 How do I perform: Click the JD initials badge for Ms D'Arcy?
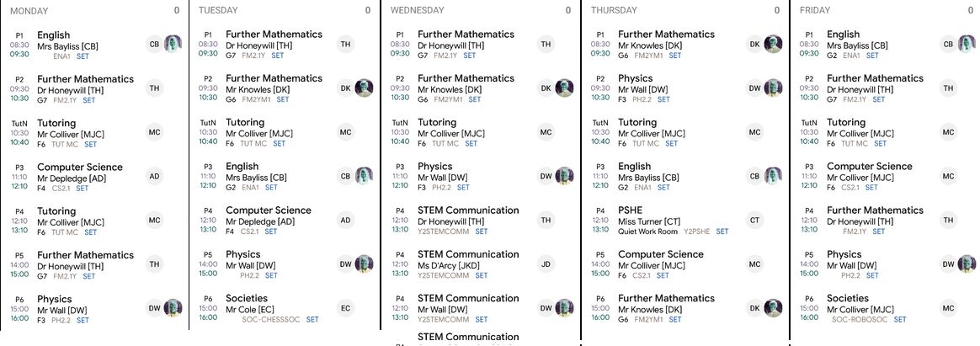546,264
